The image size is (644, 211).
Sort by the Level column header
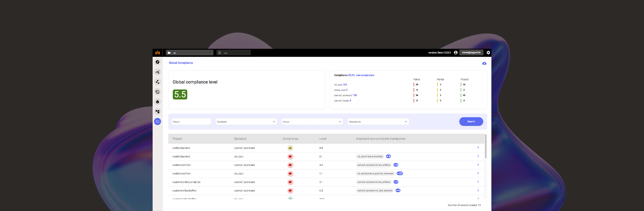tap(323, 139)
